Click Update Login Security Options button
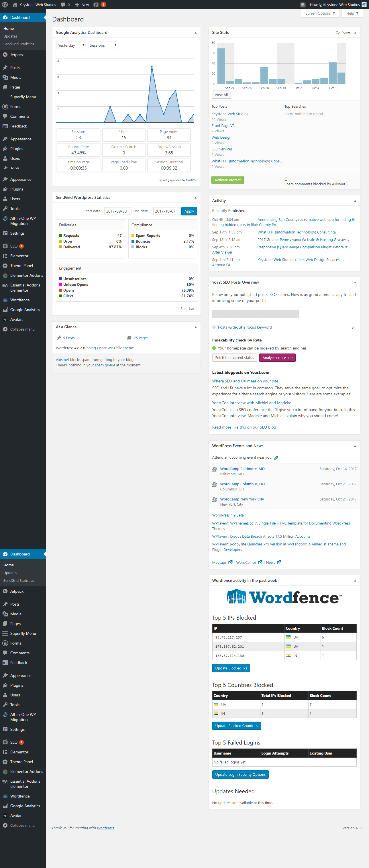Viewport: 369px width, 868px height. tap(240, 774)
